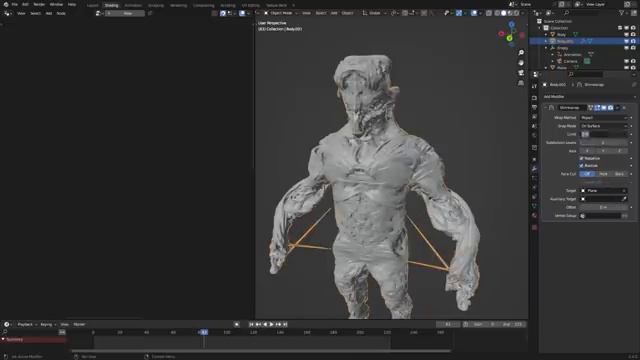Open the File menu
The image size is (640, 360).
[x=15, y=4]
